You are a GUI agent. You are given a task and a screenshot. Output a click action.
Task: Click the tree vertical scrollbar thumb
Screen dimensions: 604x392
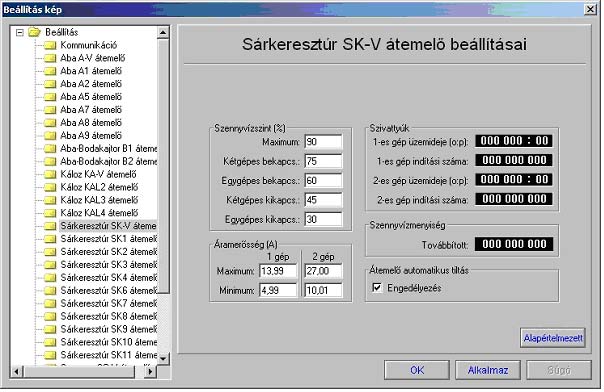(x=163, y=166)
